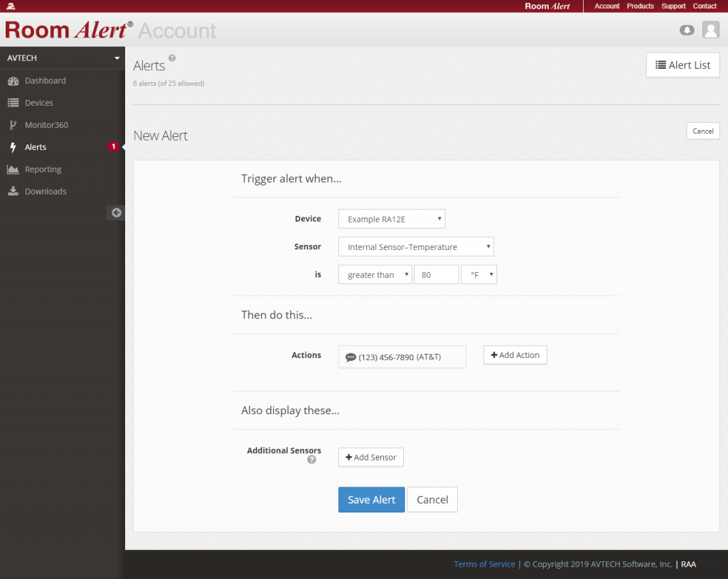728x579 pixels.
Task: Open Support in the top navigation
Action: 673,6
